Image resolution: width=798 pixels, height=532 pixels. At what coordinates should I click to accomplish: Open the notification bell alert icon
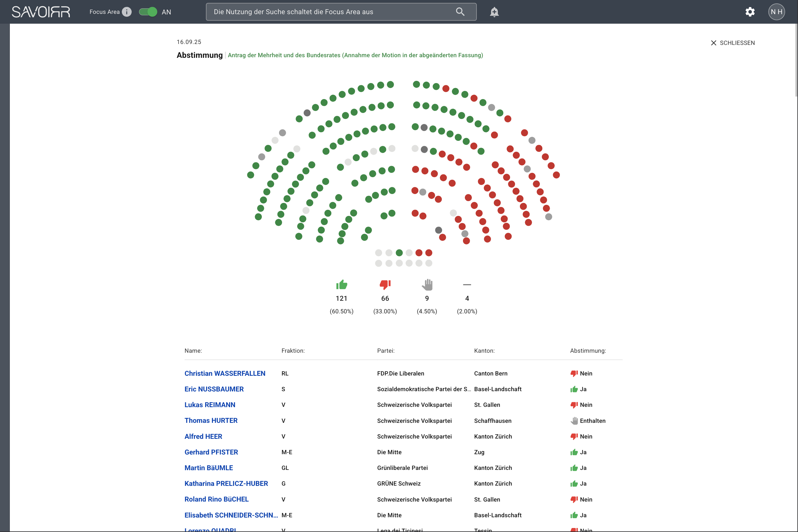(x=494, y=12)
